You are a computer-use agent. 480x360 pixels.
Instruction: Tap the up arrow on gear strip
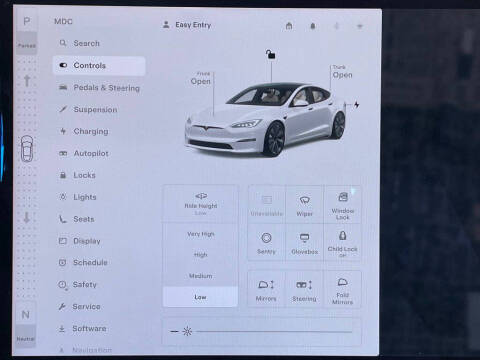pos(27,80)
